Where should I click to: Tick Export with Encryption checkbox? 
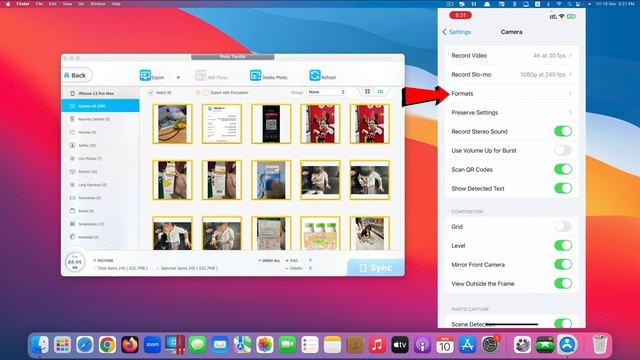coord(206,93)
